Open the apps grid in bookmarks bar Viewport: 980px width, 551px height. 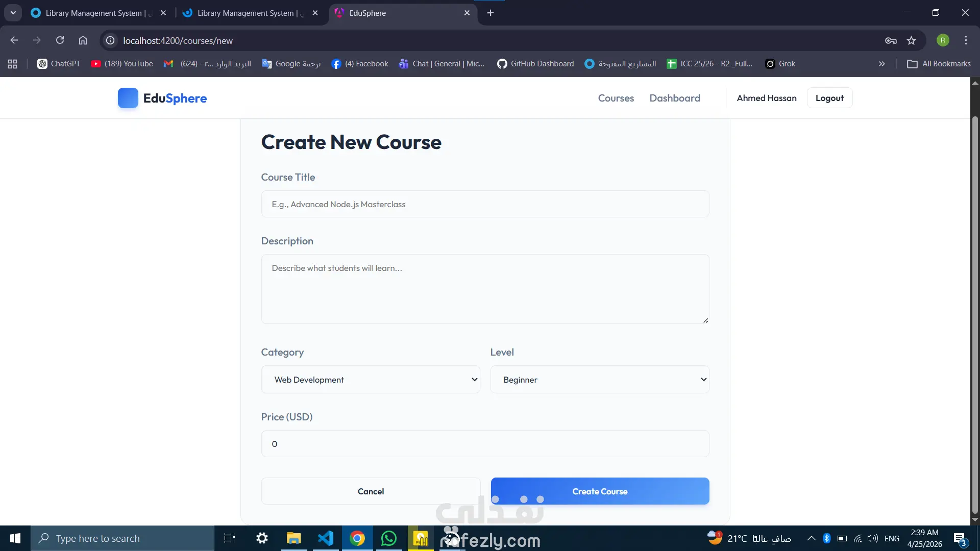tap(13, 64)
